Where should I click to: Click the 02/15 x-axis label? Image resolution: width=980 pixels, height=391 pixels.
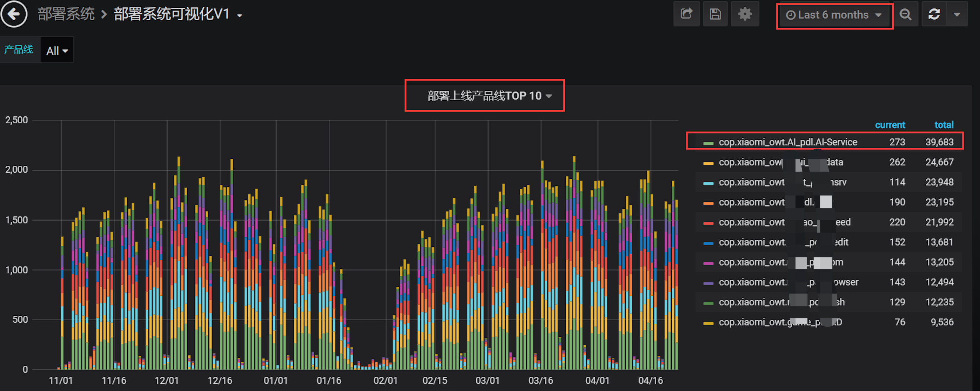pyautogui.click(x=435, y=380)
